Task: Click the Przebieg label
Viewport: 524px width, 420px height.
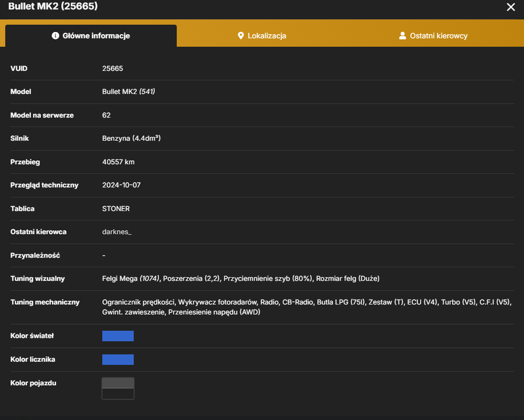Action: (25, 162)
